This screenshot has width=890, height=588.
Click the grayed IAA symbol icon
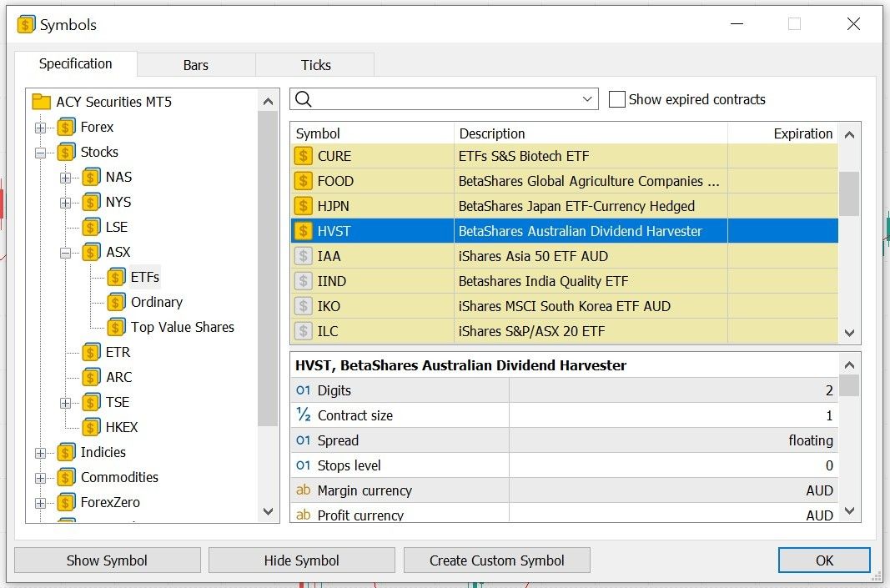click(x=304, y=256)
